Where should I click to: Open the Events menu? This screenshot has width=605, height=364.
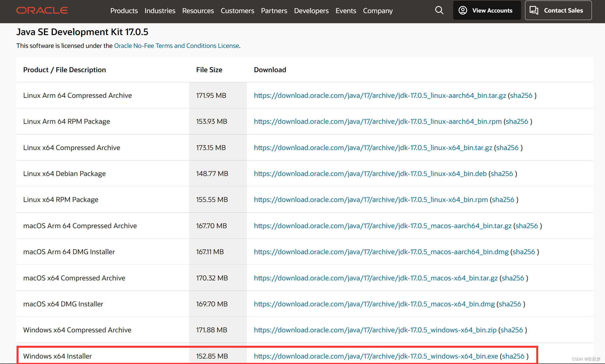346,11
